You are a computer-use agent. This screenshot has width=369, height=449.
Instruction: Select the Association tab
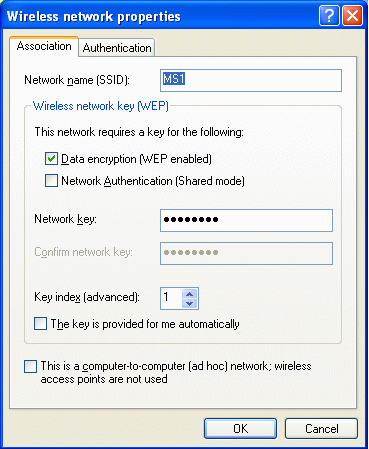point(44,46)
